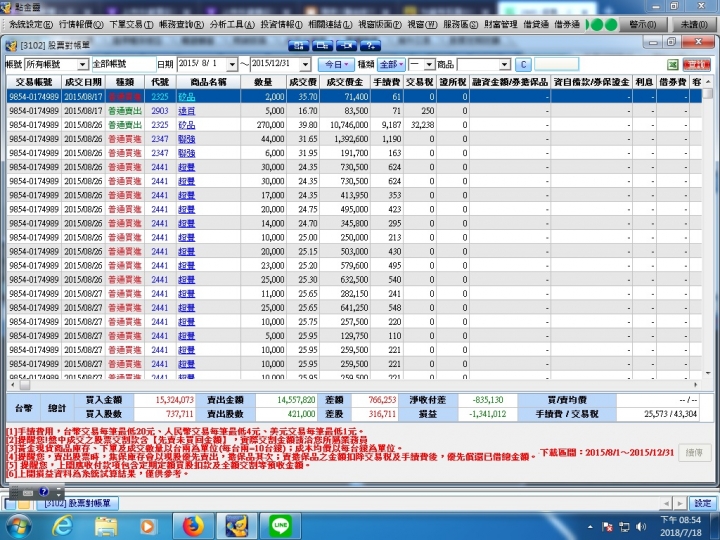
Task: Click the 警示(0) button
Action: pyautogui.click(x=643, y=24)
